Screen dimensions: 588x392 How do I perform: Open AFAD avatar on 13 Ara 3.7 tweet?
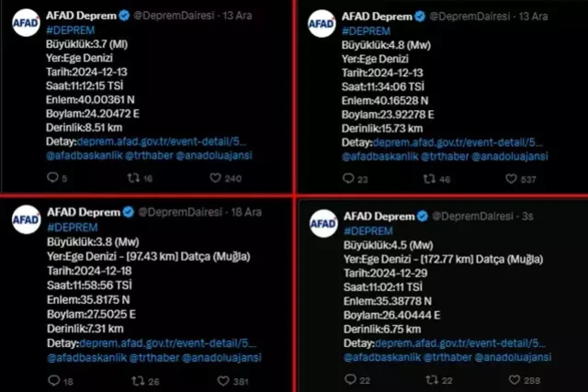(26, 23)
